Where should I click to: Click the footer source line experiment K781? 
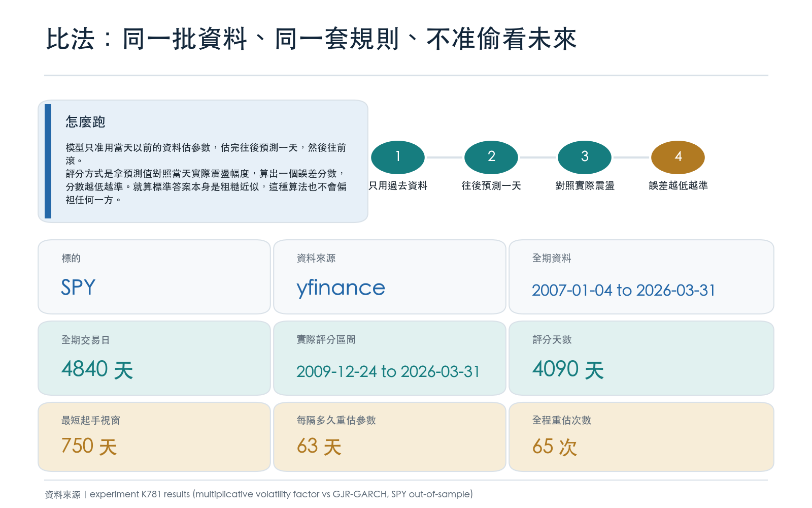(259, 494)
